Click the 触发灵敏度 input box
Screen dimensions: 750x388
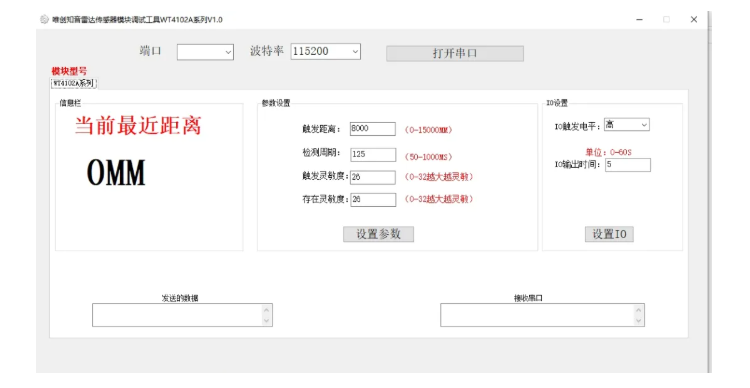(373, 177)
